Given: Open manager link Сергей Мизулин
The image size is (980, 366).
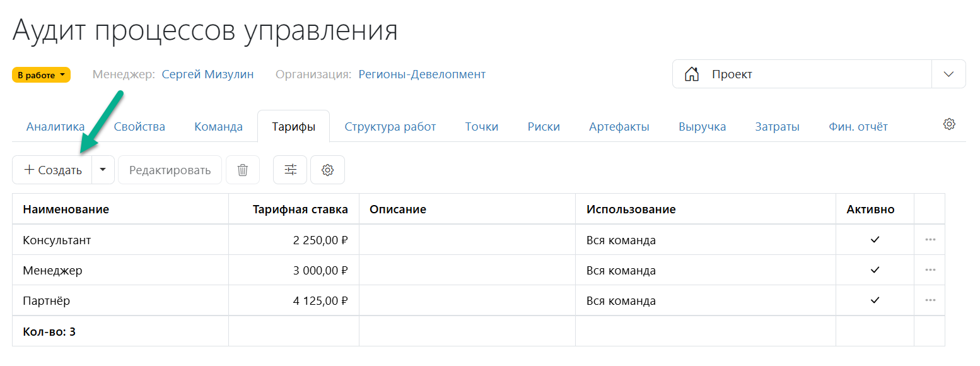Looking at the screenshot, I should click(x=207, y=74).
